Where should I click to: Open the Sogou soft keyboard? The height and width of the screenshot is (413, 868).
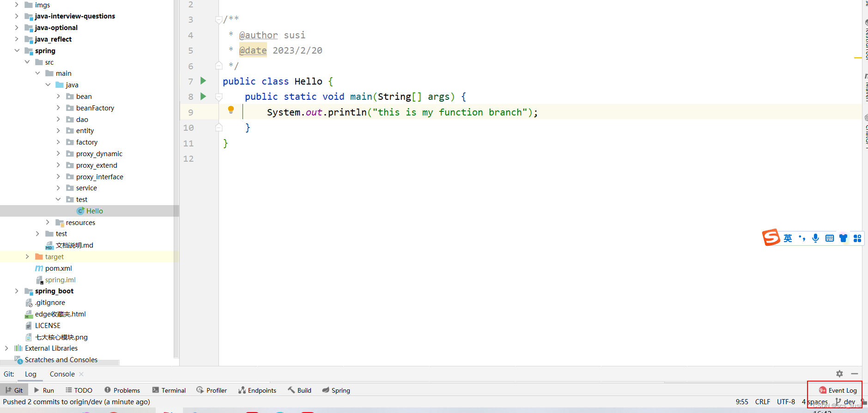tap(830, 238)
